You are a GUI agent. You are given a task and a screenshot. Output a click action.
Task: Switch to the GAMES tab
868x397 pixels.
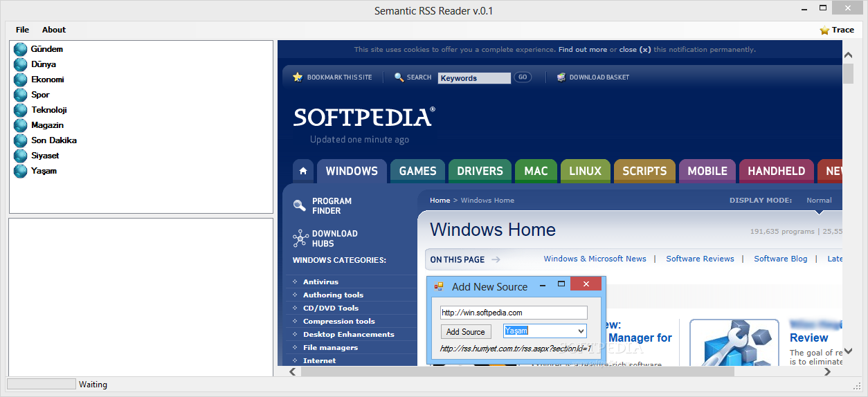coord(417,171)
